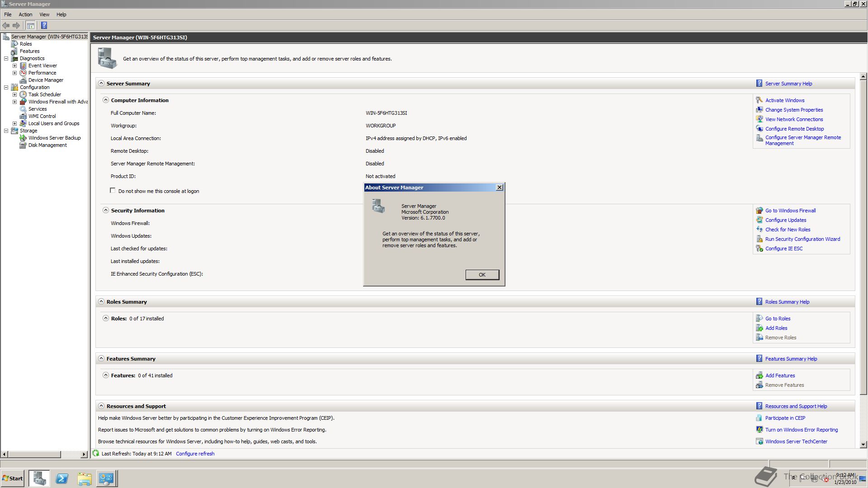
Task: Click the Add Features icon
Action: coord(759,375)
